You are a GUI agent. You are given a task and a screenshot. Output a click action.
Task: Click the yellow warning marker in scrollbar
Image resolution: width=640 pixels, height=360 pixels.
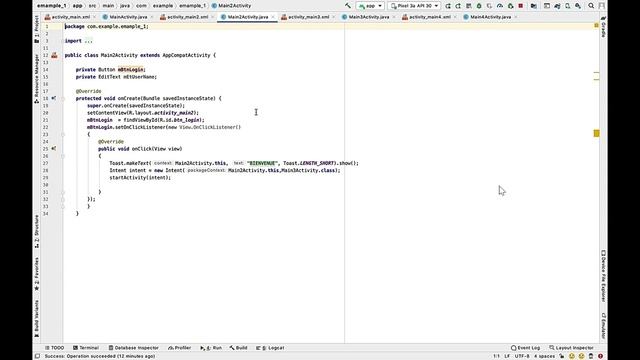tap(596, 133)
